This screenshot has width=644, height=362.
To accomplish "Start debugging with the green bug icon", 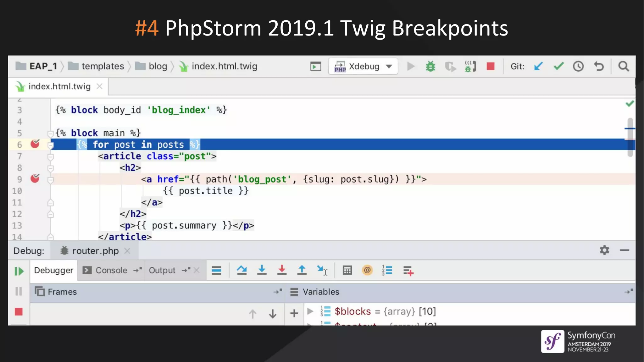I will 430,66.
